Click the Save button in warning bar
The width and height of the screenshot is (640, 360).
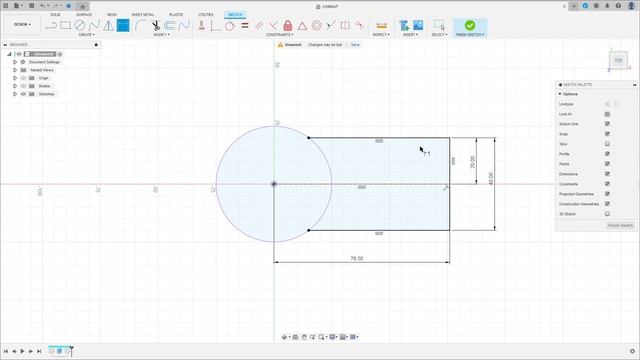(x=355, y=45)
